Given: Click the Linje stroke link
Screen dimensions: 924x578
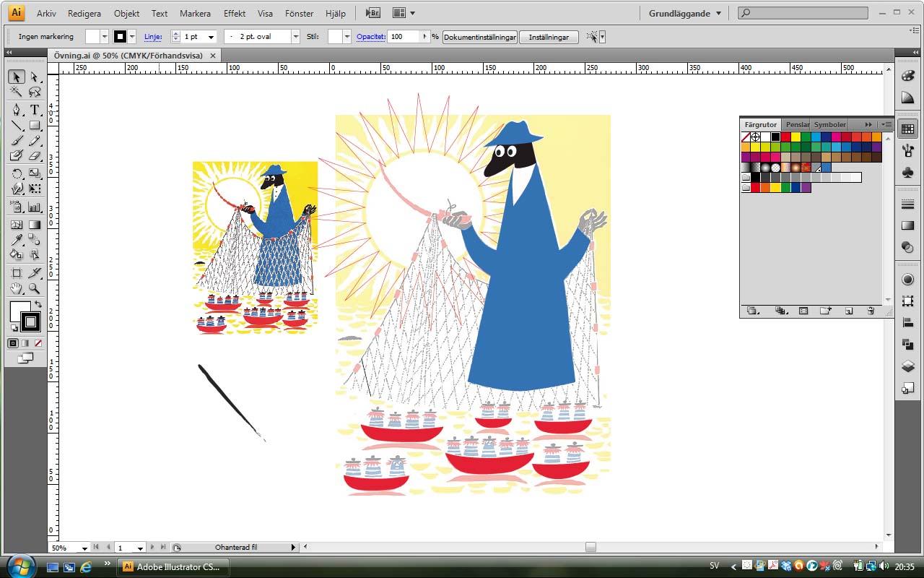Looking at the screenshot, I should 152,37.
